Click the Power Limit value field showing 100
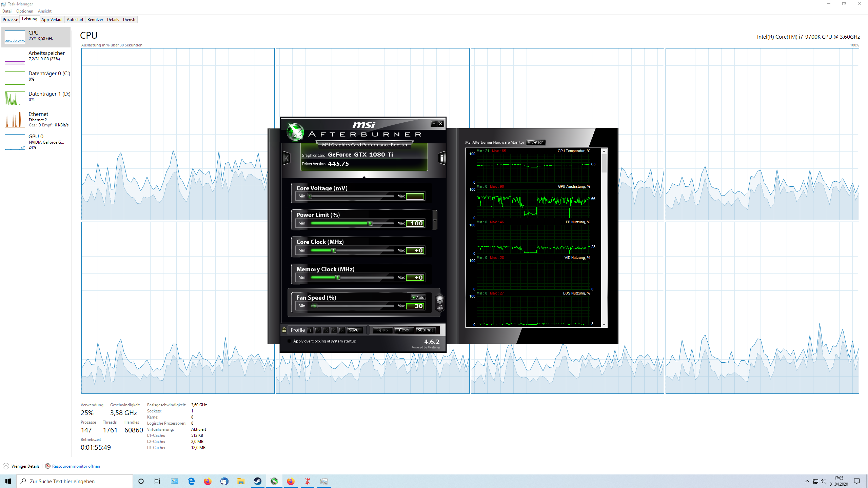 click(415, 223)
